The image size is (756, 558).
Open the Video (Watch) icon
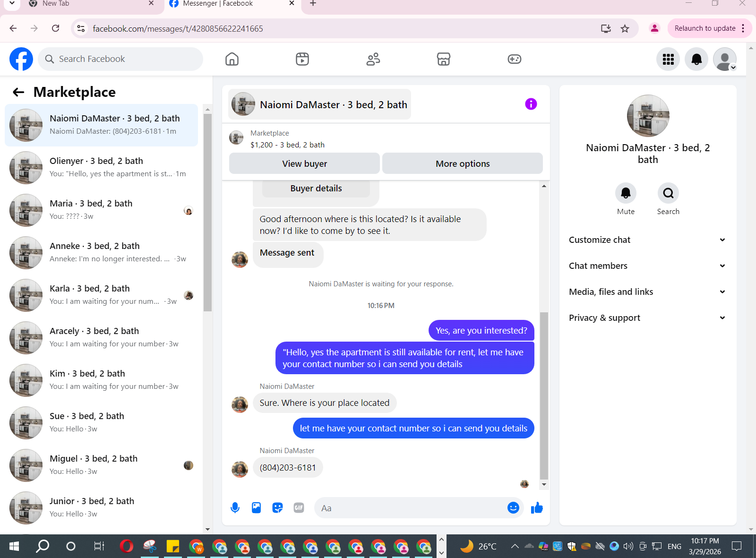pos(302,59)
